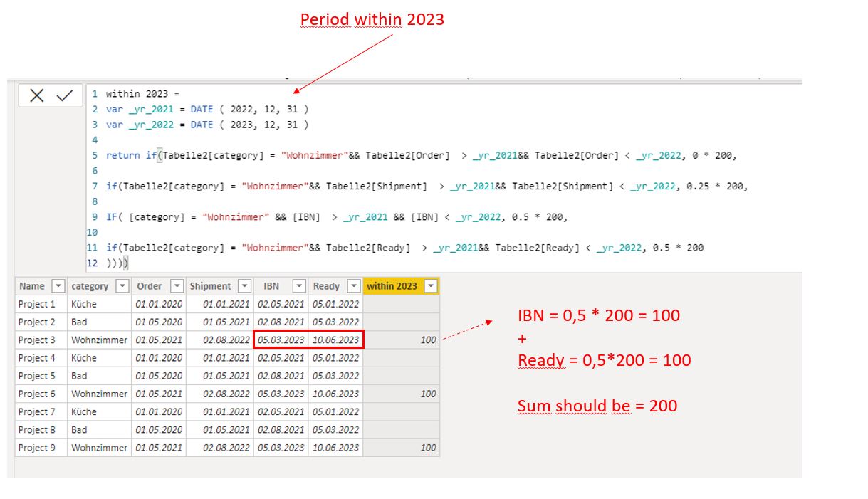Select the Project 3 name cell
Screen dimensions: 868x499
[x=41, y=340]
